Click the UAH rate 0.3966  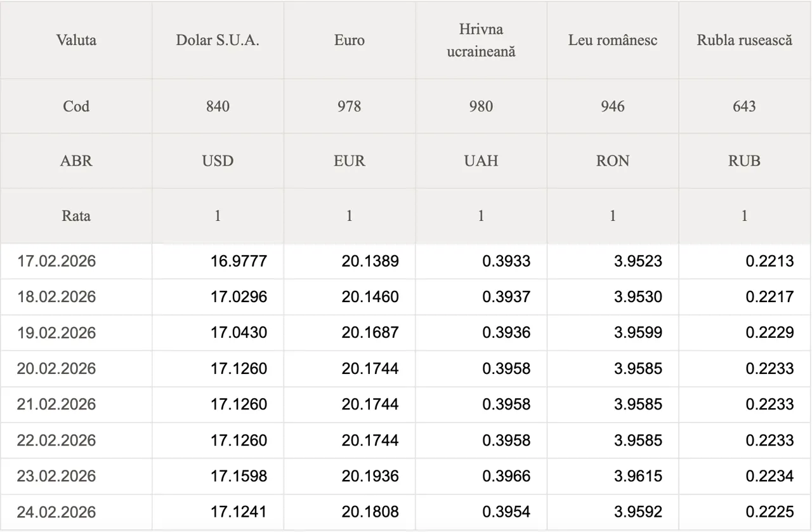[506, 476]
